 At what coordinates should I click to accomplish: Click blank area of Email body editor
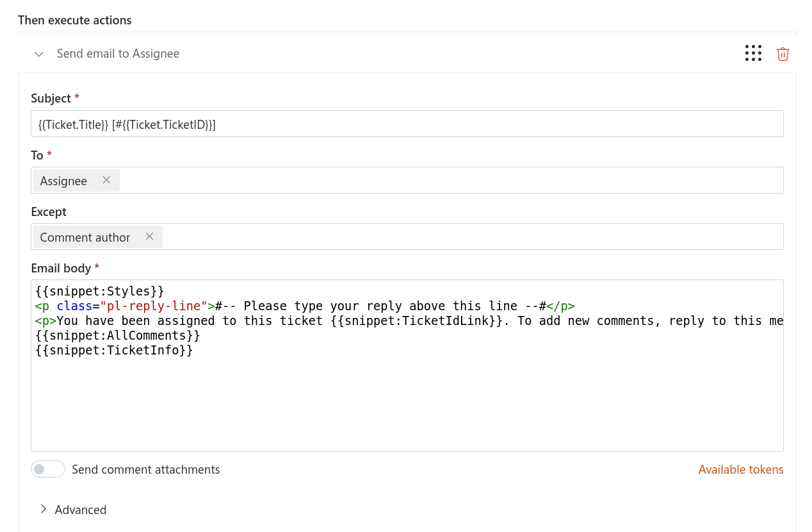pos(407,404)
